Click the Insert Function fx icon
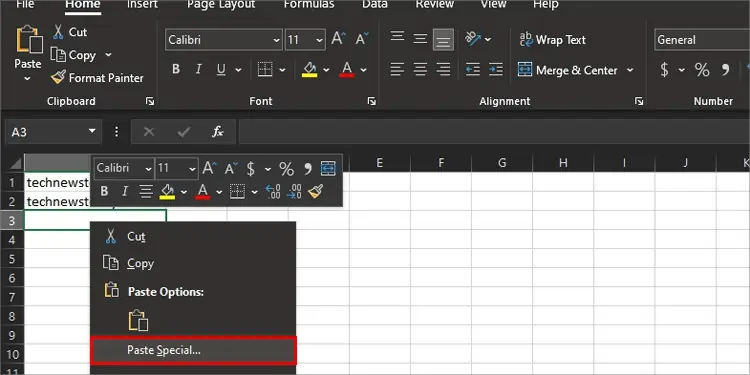 [218, 132]
